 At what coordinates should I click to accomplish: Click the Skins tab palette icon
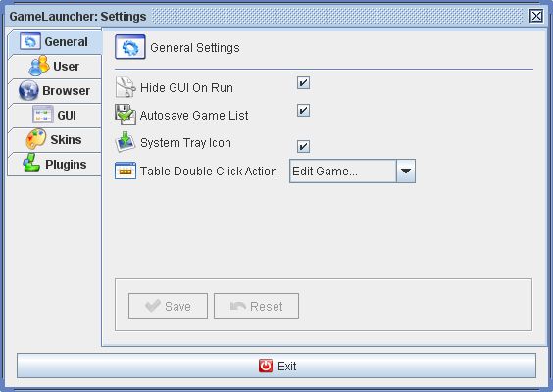36,139
